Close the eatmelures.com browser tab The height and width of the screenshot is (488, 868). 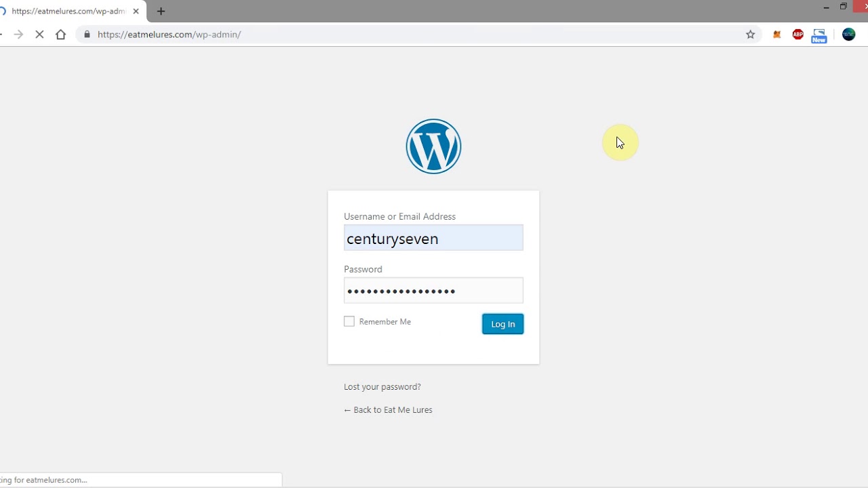(x=136, y=12)
